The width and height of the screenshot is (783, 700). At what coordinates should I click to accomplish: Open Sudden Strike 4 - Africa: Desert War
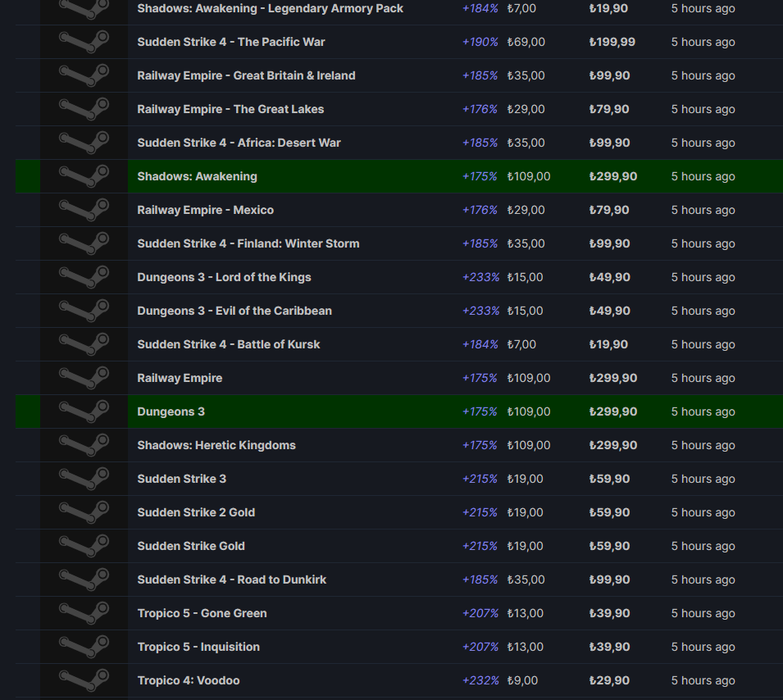239,143
